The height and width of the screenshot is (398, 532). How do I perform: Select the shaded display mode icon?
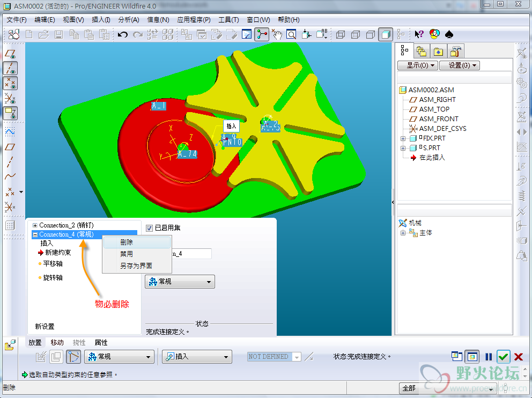[385, 35]
